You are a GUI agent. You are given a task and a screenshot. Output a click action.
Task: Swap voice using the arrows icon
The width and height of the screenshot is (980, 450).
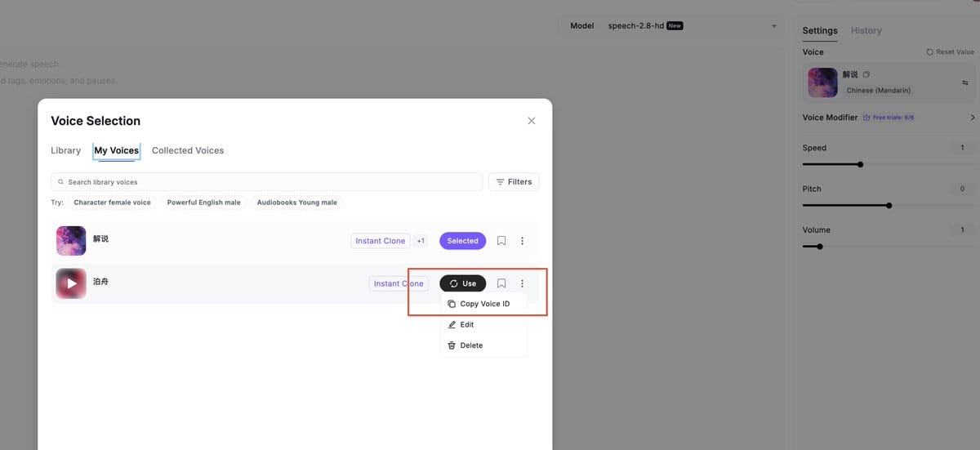tap(965, 82)
